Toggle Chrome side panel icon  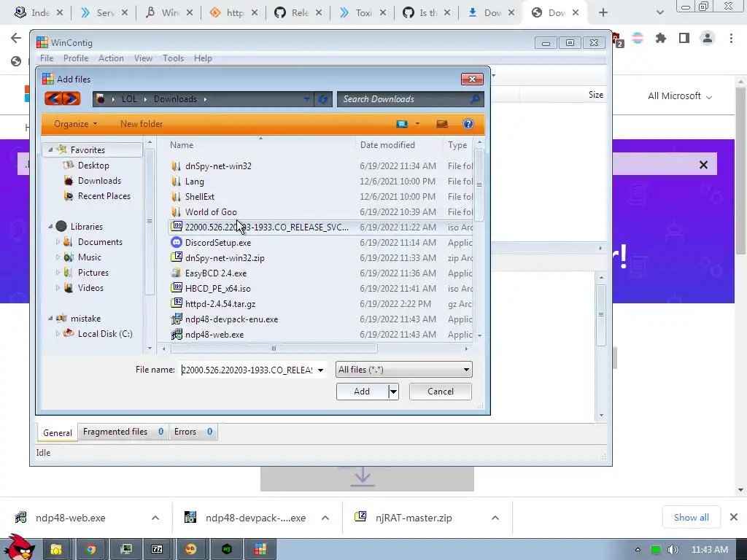(684, 38)
